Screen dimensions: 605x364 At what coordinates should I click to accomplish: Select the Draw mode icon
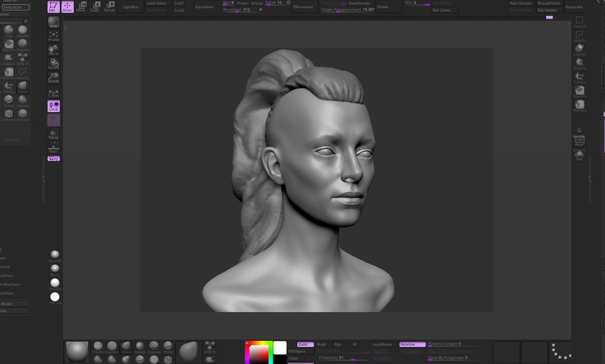(x=67, y=7)
